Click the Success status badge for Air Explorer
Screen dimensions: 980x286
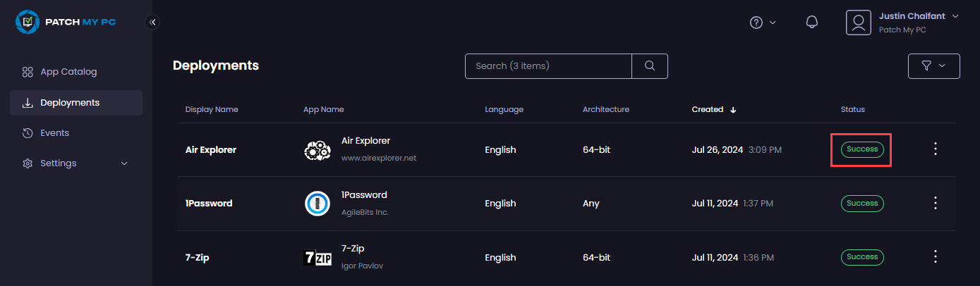coord(861,149)
